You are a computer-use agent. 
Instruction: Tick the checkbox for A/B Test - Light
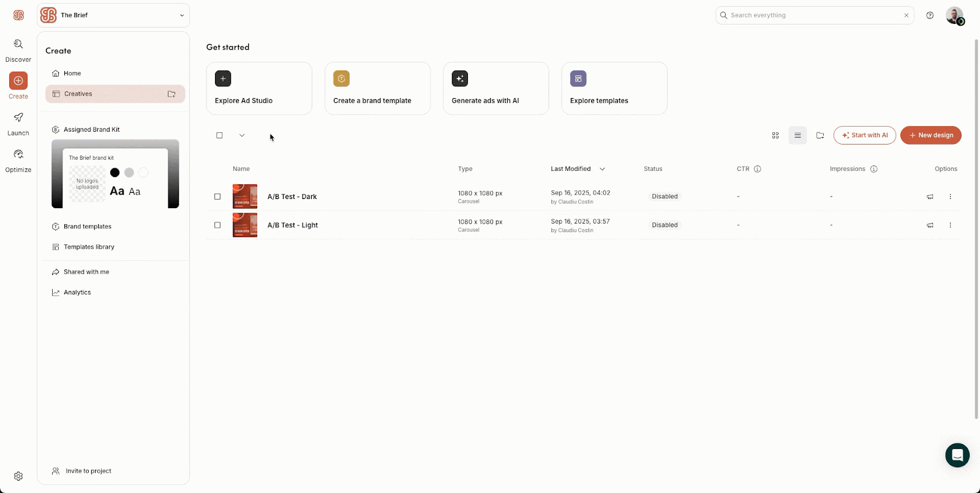click(217, 225)
